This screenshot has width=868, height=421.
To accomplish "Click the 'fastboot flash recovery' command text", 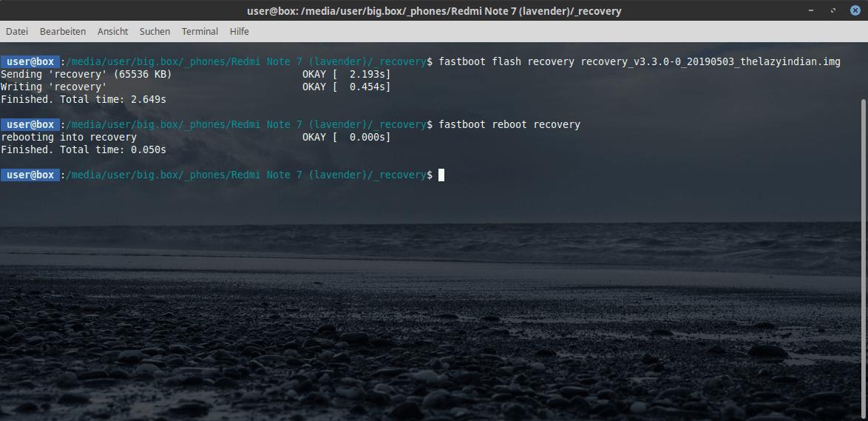I will coord(506,61).
